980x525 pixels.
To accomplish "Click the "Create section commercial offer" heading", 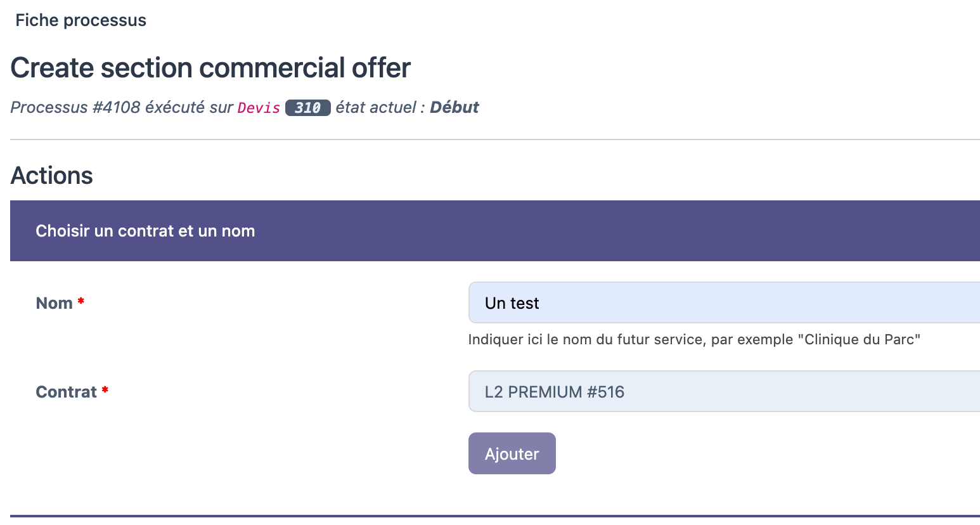I will pyautogui.click(x=210, y=68).
